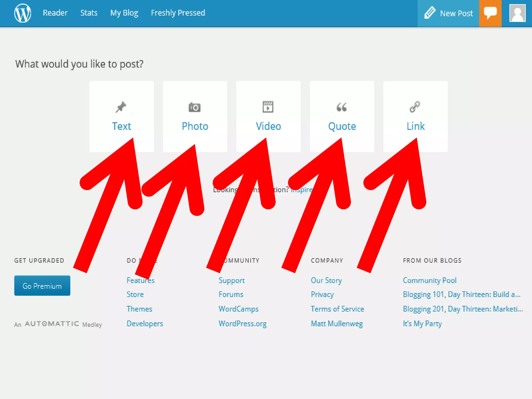Screen dimensions: 532x399
Task: Open the Support community link
Action: pyautogui.click(x=231, y=280)
